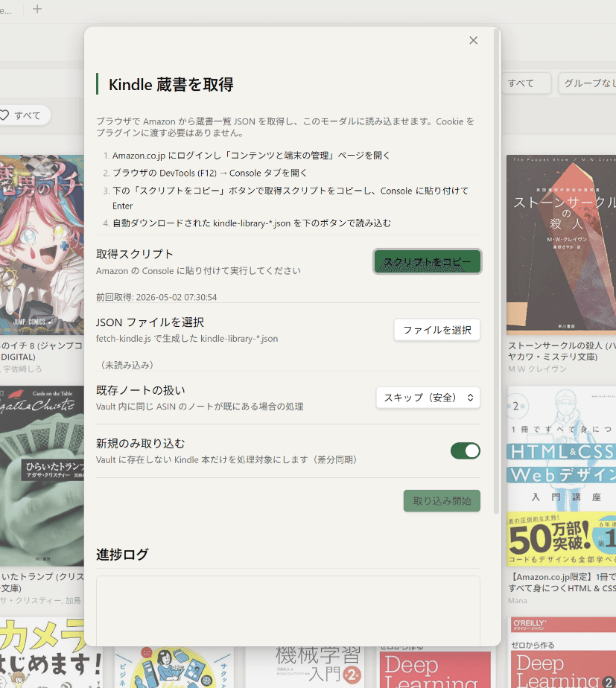This screenshot has width=616, height=688.
Task: Open the JUMP COMICS manga cover
Action: (42, 245)
